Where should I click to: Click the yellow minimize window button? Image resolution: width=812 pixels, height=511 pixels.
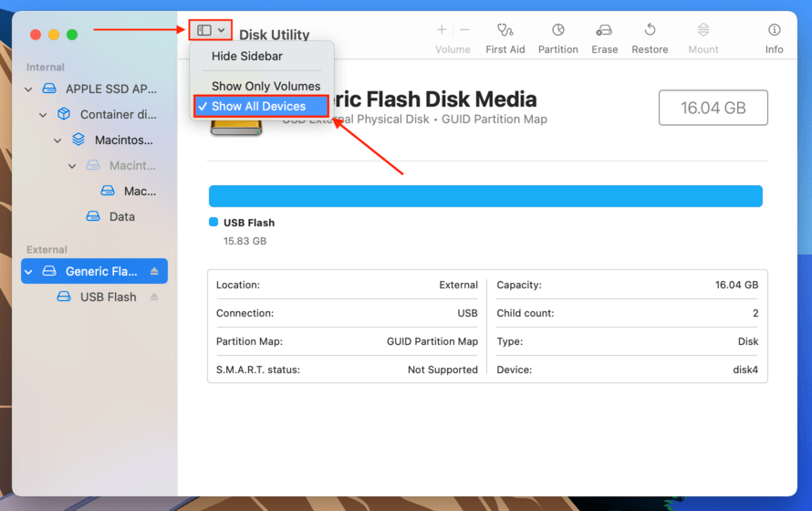click(54, 35)
